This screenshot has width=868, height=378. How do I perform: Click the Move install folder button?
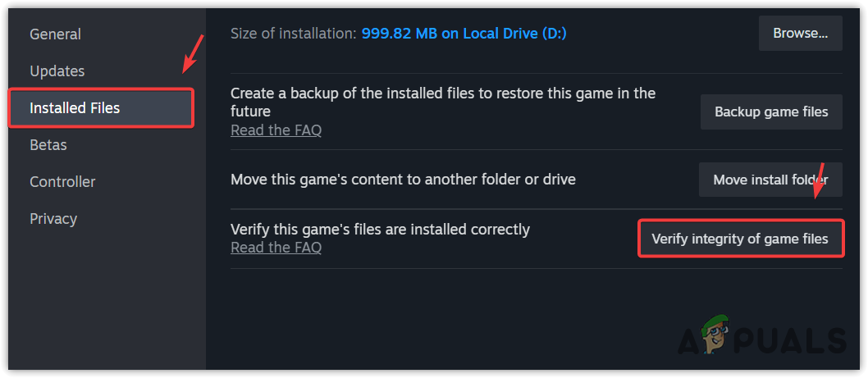pos(770,180)
